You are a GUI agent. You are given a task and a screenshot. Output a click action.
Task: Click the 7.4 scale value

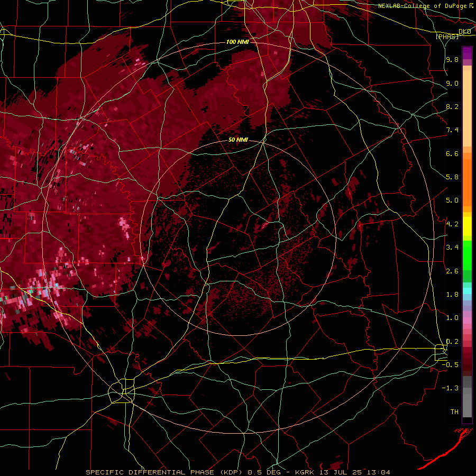click(452, 130)
